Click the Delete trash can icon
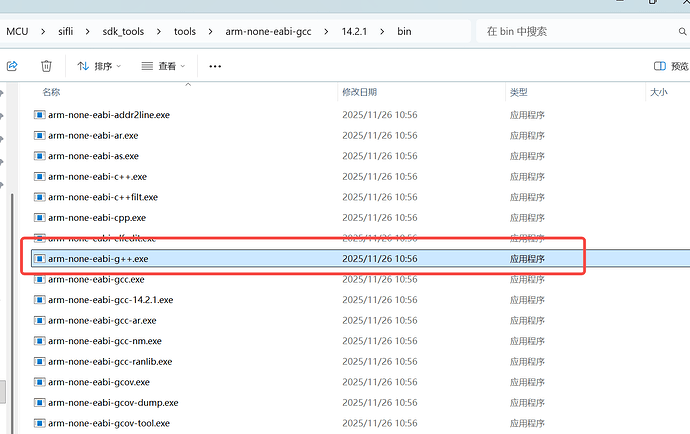Viewport: 690px width, 434px height. (x=46, y=66)
